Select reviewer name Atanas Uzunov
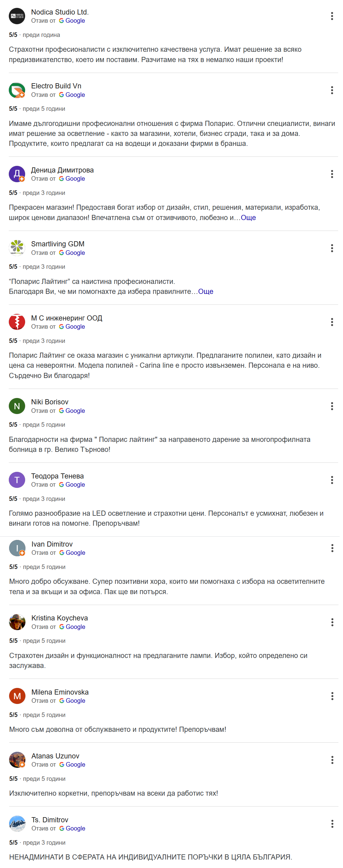The height and width of the screenshot is (868, 343). (x=55, y=755)
